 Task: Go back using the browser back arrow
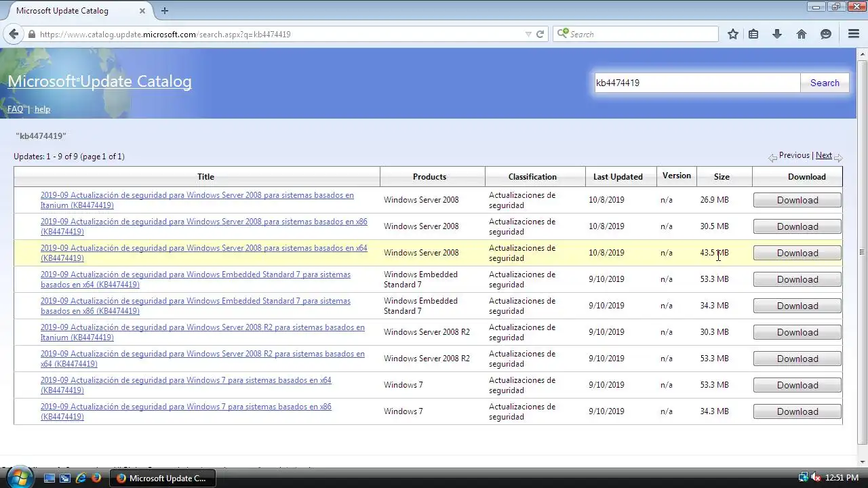click(14, 34)
